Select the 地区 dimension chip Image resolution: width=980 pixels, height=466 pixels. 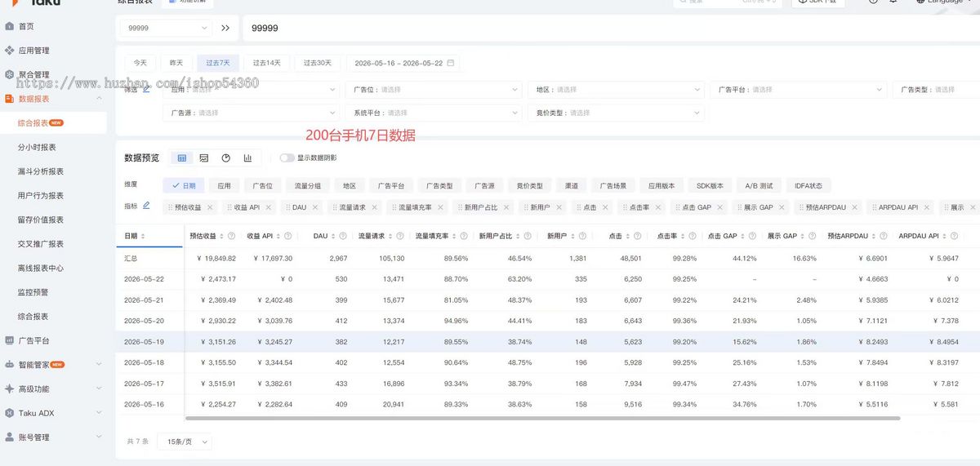(350, 185)
